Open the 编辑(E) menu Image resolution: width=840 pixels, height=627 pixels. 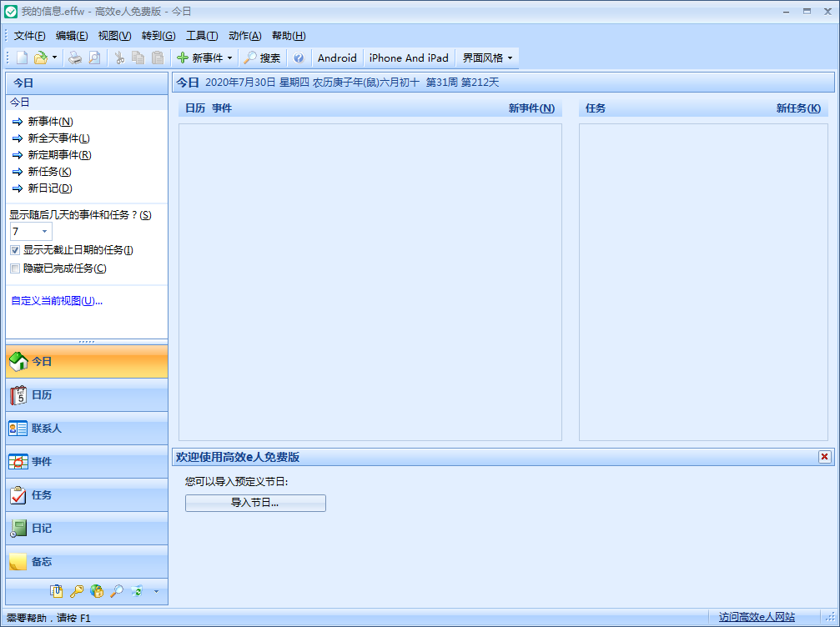point(72,36)
